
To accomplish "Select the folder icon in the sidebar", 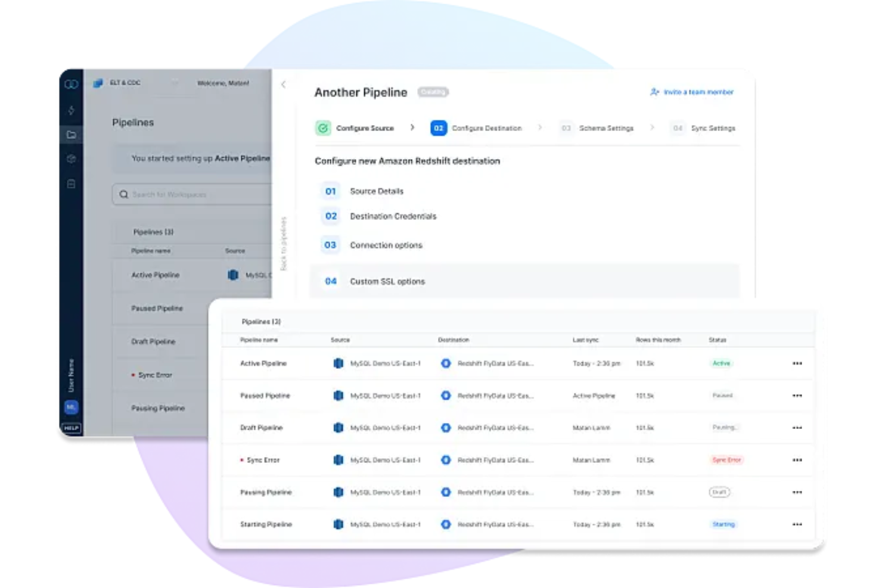I will (x=72, y=135).
